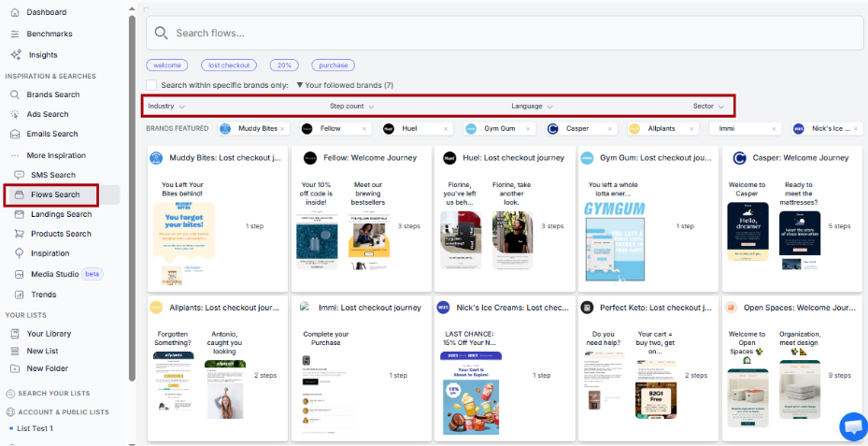868x446 pixels.
Task: Click the Benchmarks sliders icon
Action: coord(15,34)
